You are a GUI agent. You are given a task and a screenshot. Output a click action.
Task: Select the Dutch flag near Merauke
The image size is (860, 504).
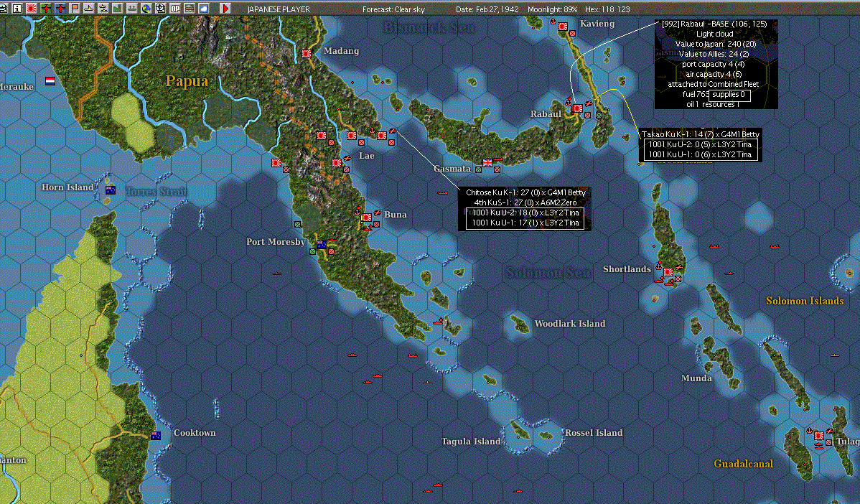point(50,81)
